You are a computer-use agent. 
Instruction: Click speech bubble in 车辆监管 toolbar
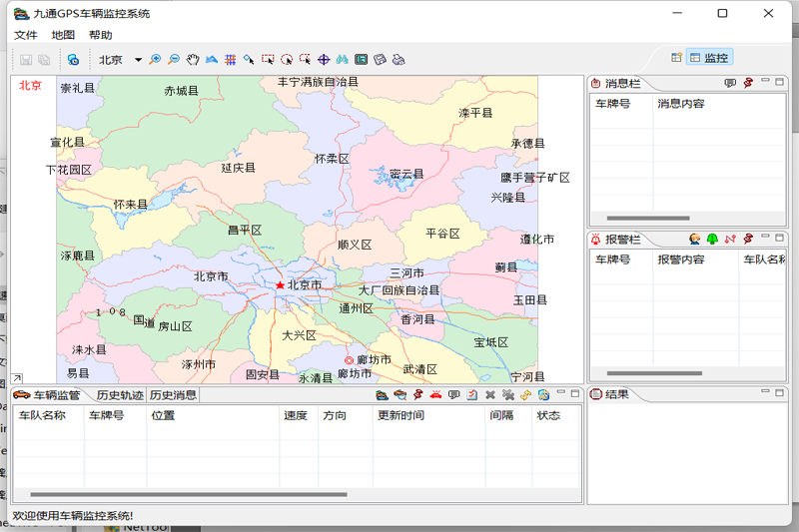454,394
